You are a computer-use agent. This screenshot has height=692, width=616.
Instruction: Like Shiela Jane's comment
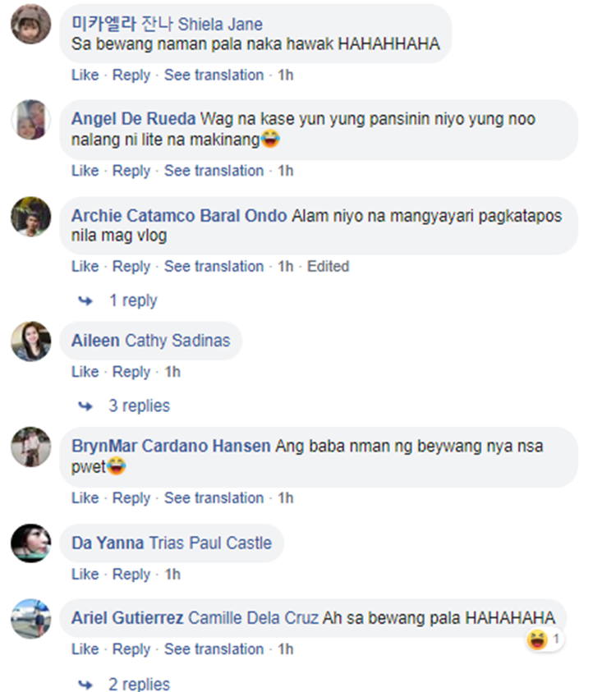click(85, 75)
